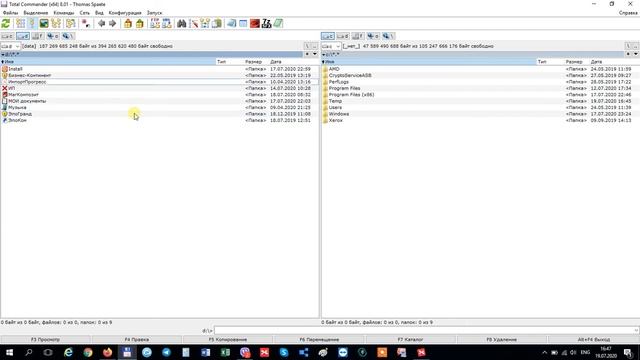Open left panel favorites star button
640x360 pixels.
(x=307, y=54)
